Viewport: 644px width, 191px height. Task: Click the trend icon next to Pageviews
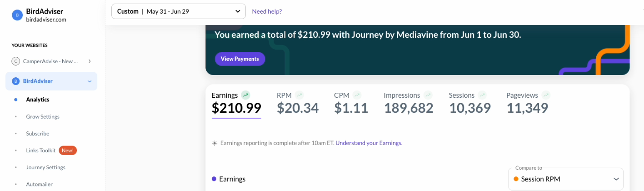pyautogui.click(x=546, y=95)
